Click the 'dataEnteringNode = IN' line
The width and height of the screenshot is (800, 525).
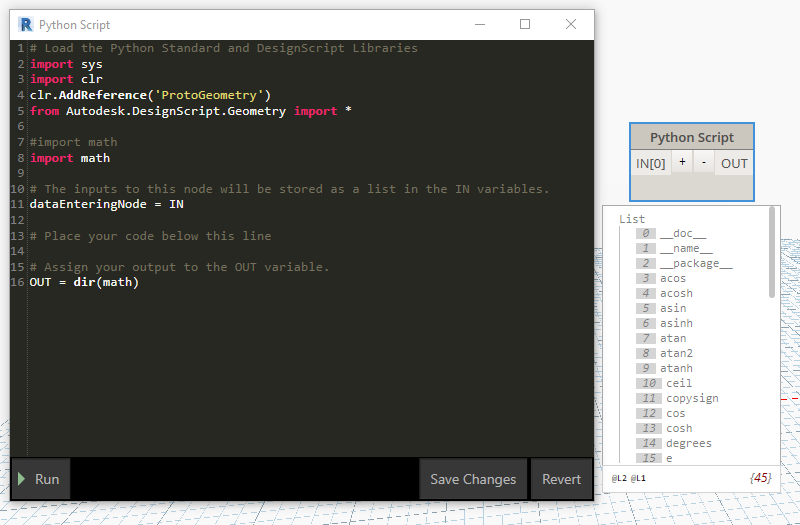(x=106, y=204)
